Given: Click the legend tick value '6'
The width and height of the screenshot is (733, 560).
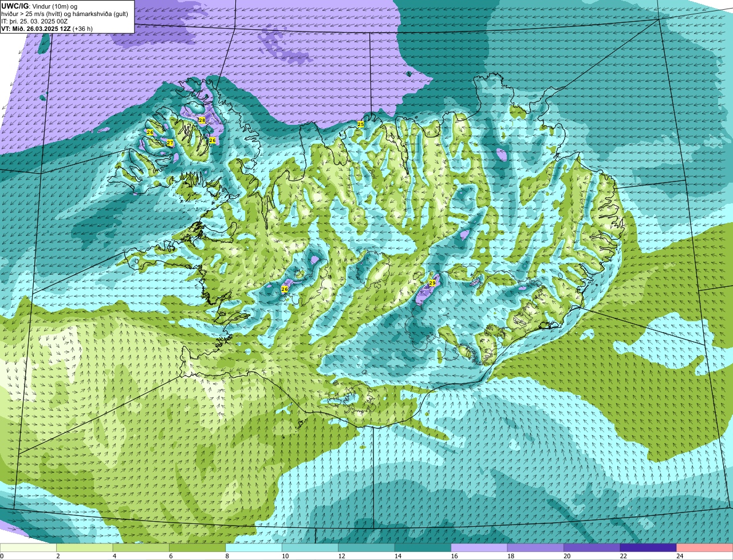Looking at the screenshot, I should pyautogui.click(x=171, y=556).
